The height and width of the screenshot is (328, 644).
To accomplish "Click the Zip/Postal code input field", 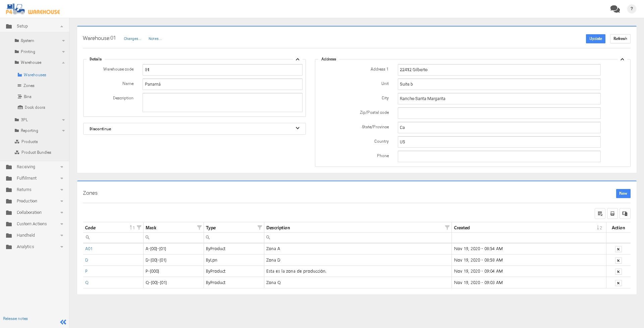I will (x=499, y=113).
